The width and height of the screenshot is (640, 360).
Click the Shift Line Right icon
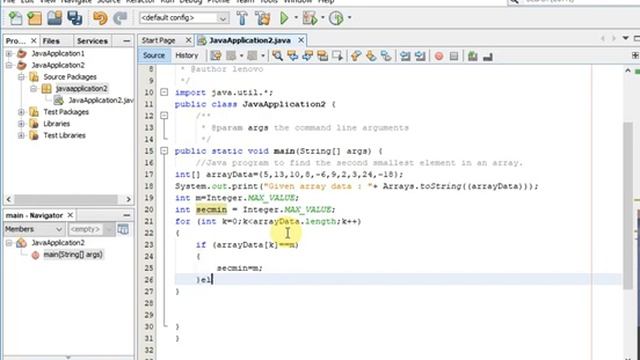(420, 56)
